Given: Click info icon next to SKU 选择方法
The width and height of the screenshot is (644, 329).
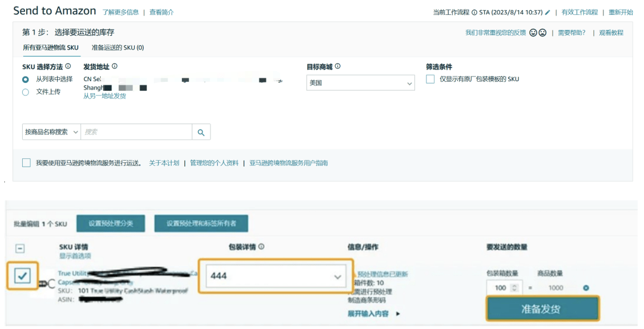Looking at the screenshot, I should click(x=68, y=66).
